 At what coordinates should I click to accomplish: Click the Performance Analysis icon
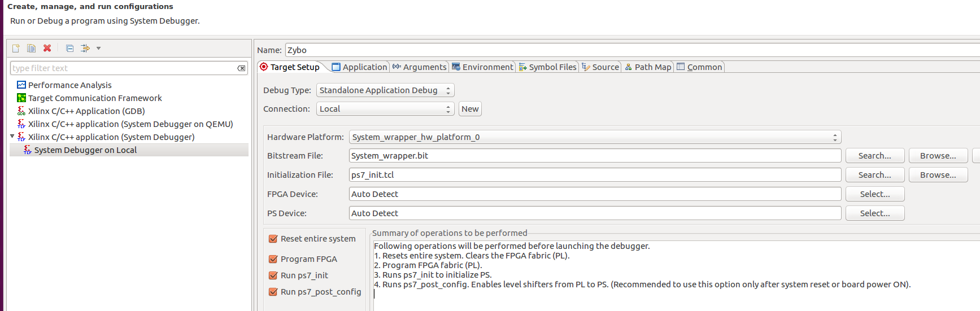(21, 85)
